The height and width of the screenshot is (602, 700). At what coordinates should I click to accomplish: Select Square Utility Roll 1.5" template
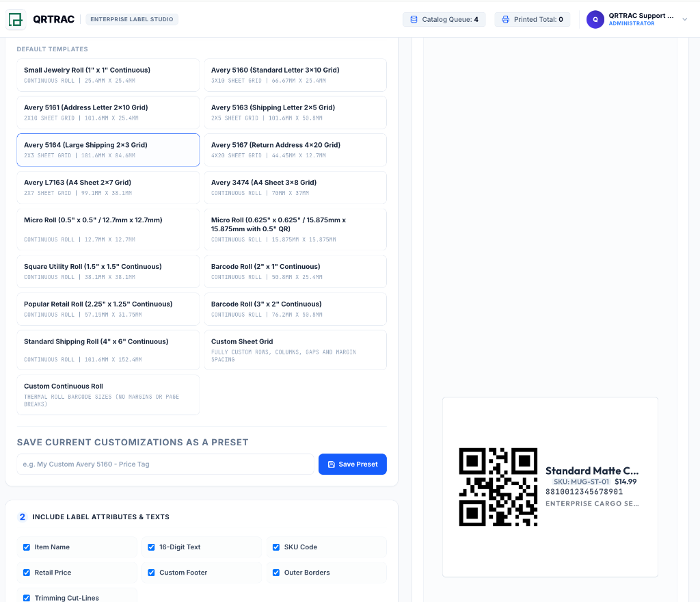click(108, 272)
